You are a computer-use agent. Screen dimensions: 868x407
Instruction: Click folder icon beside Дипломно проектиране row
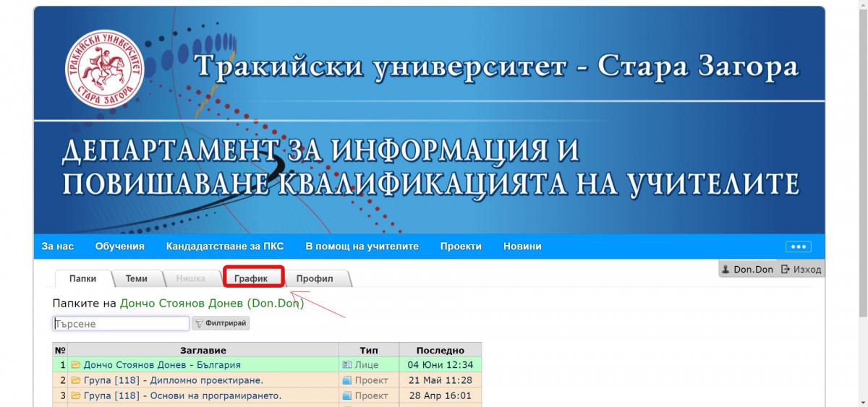coord(75,380)
